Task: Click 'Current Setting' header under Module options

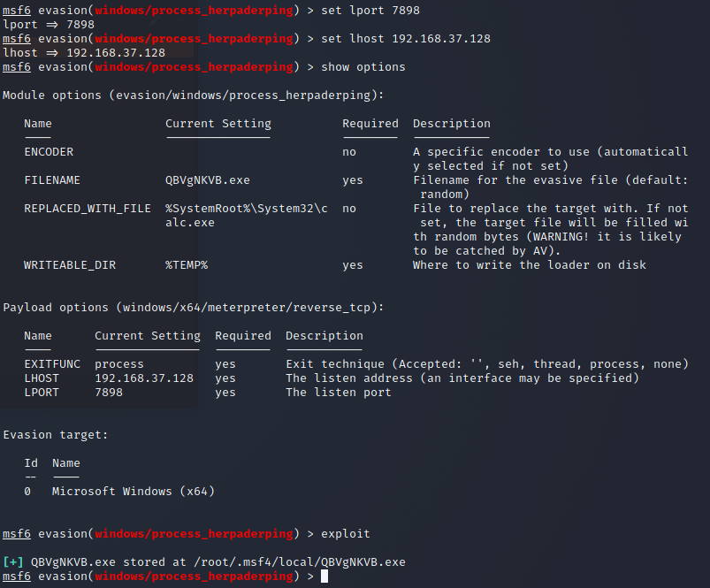Action: click(x=218, y=124)
